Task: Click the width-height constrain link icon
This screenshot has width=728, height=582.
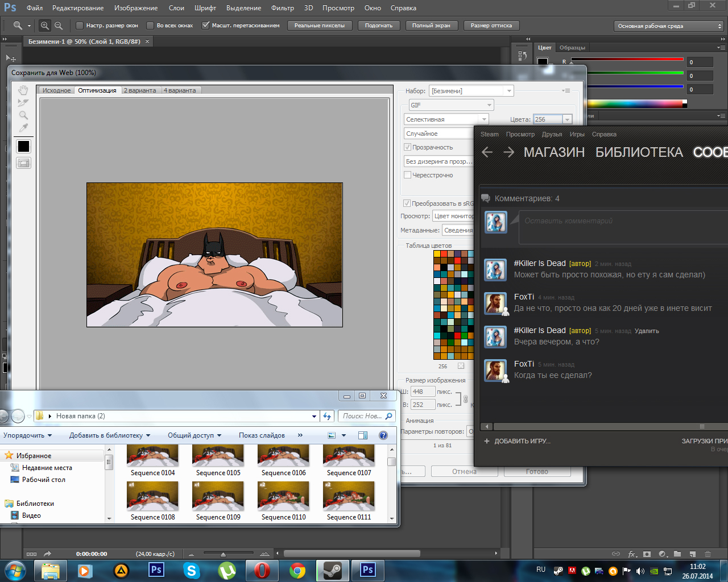Action: tap(465, 398)
